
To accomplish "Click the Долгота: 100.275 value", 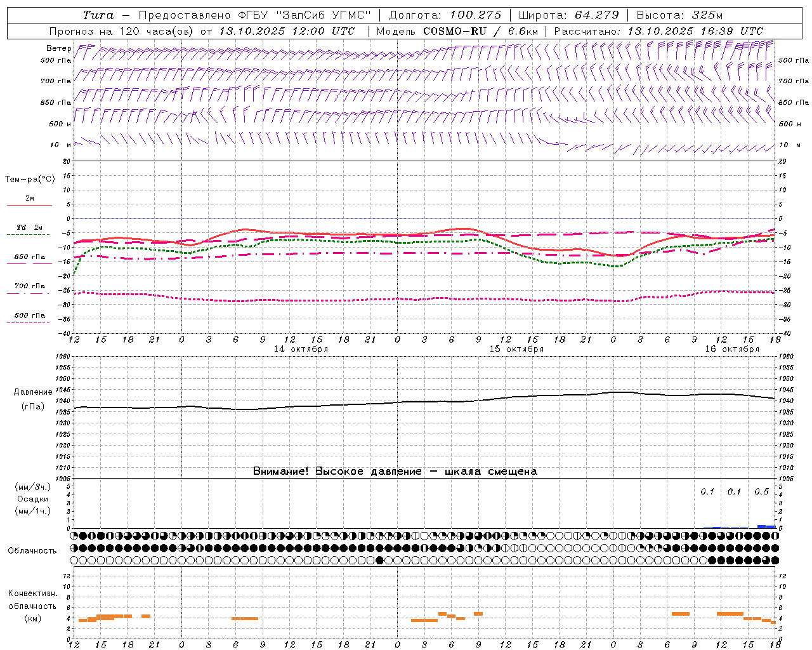I will [445, 15].
